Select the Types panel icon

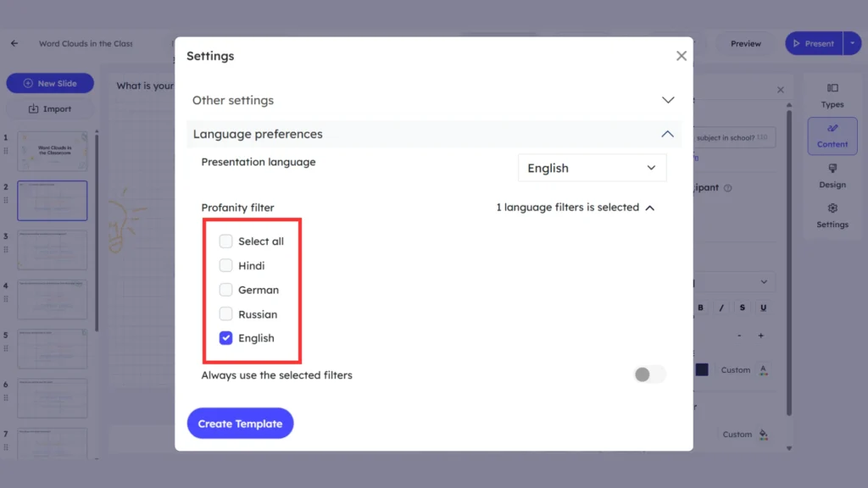click(832, 93)
